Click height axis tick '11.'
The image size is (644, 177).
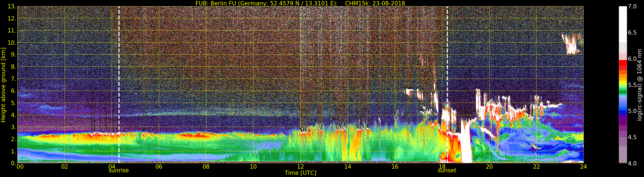point(12,31)
